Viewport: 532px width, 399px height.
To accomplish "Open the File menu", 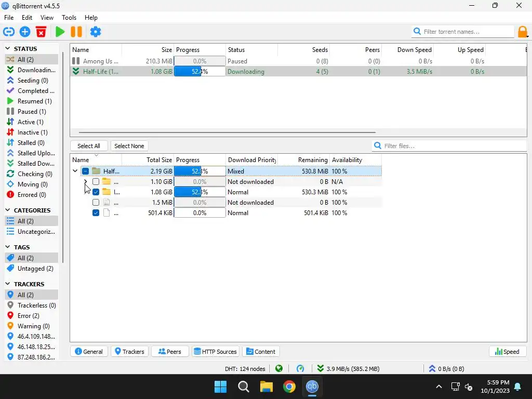I will click(9, 18).
